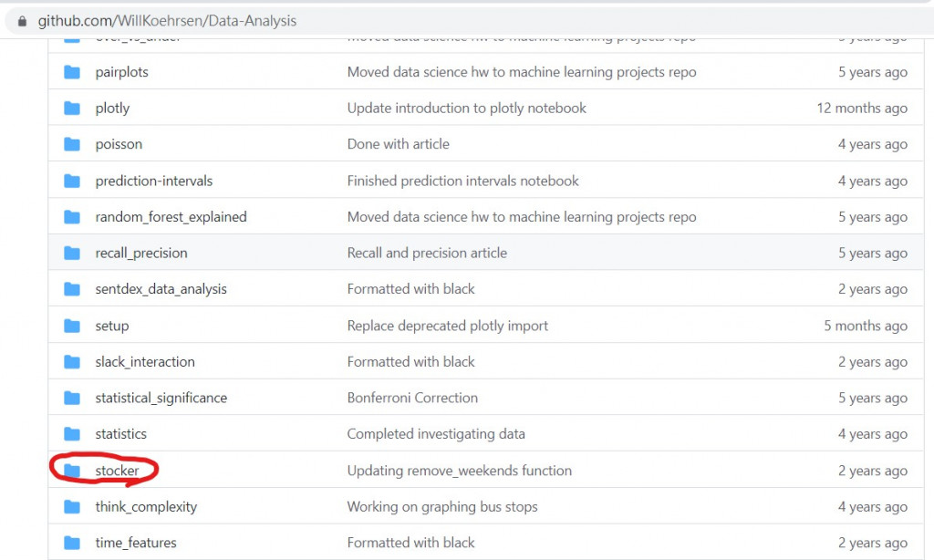
Task: Click the folder icon beside stocker
Action: pos(72,471)
